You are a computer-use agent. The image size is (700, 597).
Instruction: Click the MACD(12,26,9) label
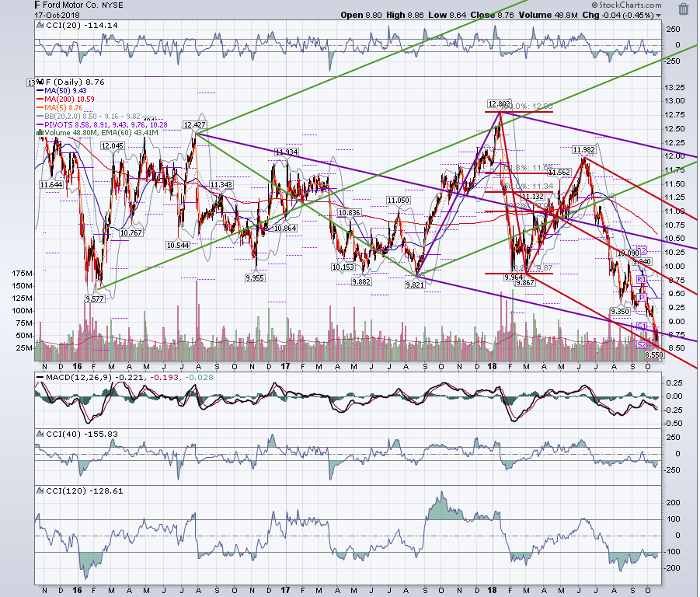tap(80, 378)
